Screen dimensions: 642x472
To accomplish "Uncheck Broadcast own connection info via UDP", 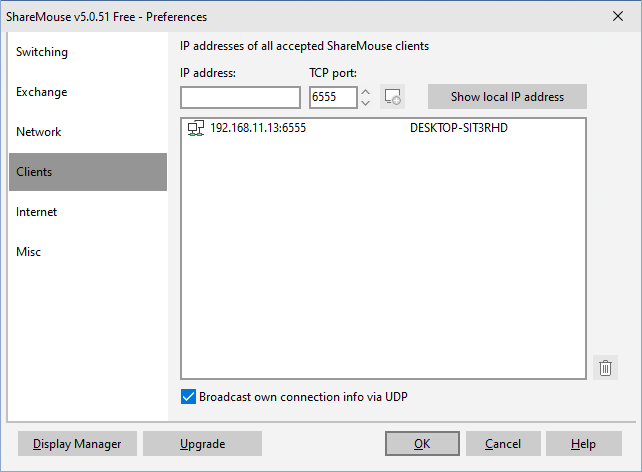I will pos(188,397).
